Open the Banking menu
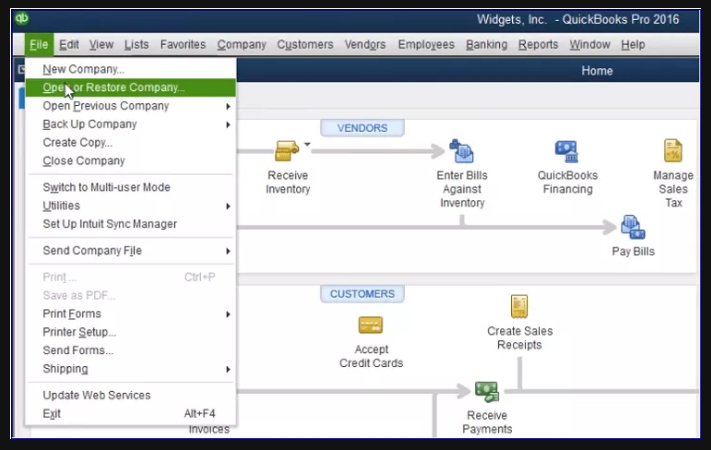Viewport: 711px width, 450px height. click(x=487, y=44)
